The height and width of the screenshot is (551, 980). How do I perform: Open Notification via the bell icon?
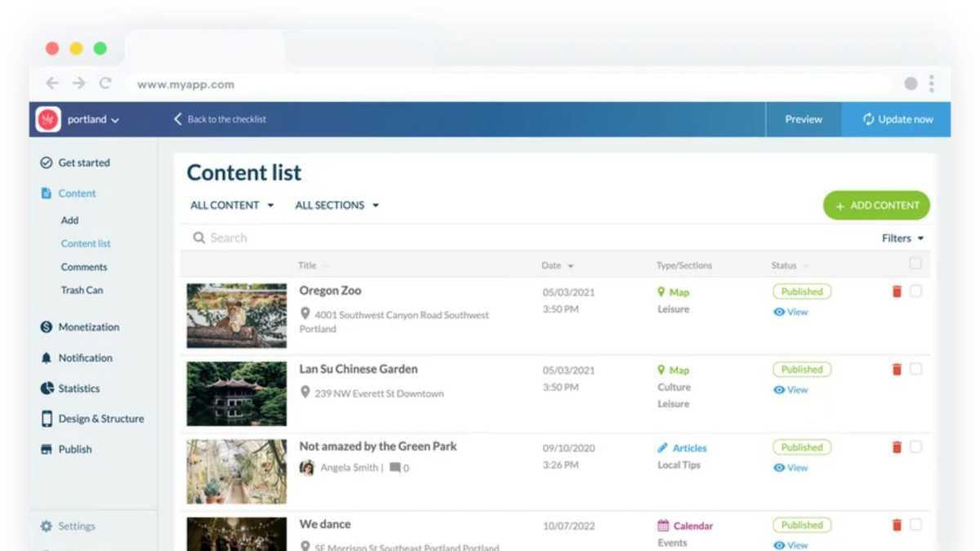coord(47,358)
